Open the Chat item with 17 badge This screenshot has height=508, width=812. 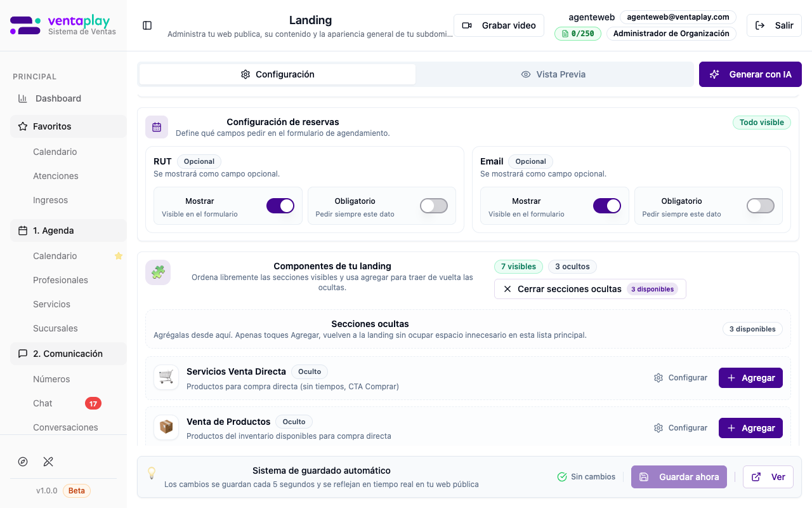(43, 403)
